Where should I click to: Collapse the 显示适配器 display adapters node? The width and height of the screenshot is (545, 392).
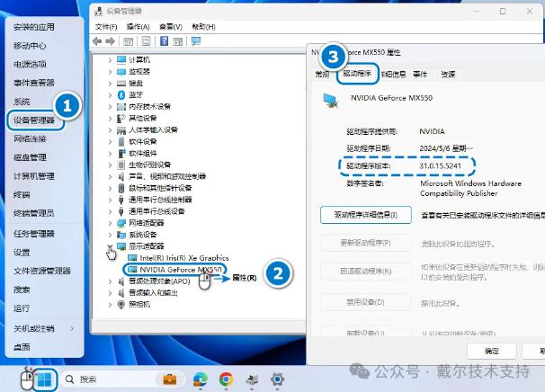point(110,245)
